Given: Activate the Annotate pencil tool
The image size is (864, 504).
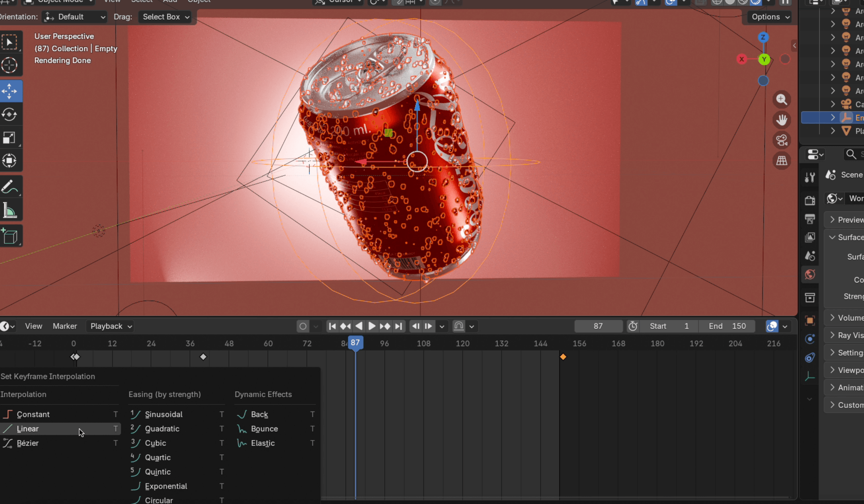Looking at the screenshot, I should [10, 187].
